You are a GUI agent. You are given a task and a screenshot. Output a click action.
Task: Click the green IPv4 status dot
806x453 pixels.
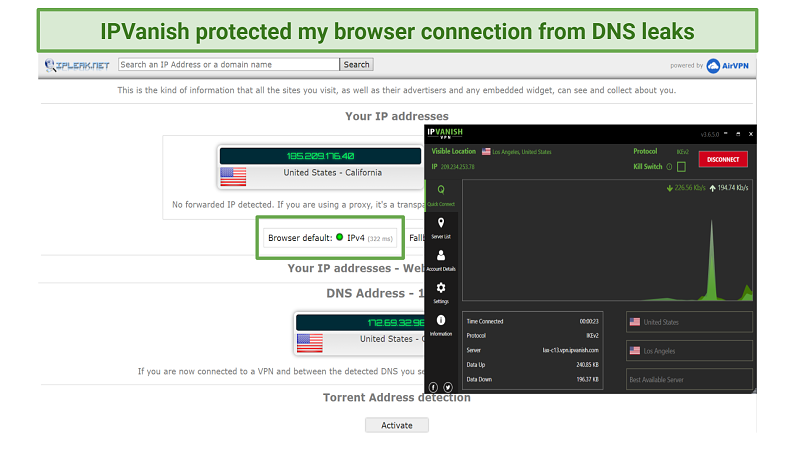tap(339, 237)
